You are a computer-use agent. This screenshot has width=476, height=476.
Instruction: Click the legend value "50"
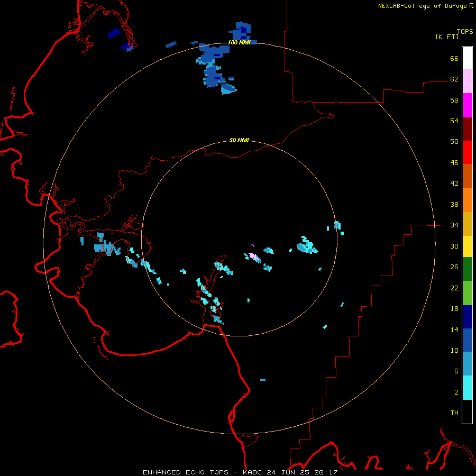[454, 141]
